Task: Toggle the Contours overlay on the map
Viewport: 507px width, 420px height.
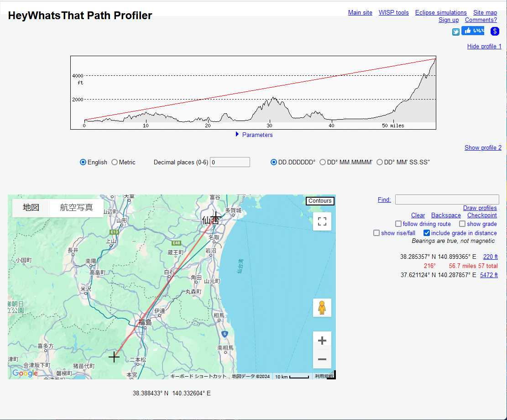Action: [x=319, y=201]
